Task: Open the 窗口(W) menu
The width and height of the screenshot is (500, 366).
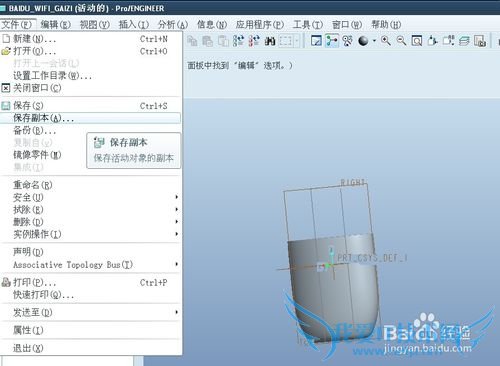Action: (347, 24)
